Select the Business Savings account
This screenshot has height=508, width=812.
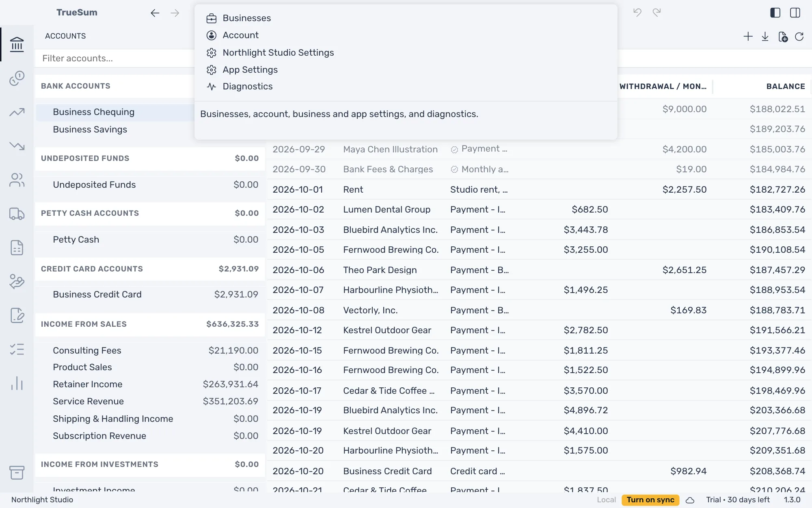point(115,129)
